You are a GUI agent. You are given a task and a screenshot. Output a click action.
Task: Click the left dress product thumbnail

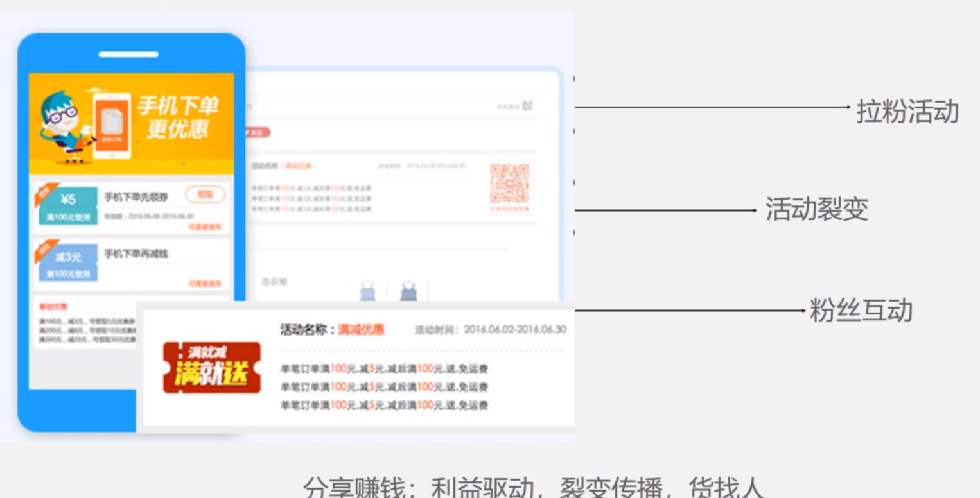(367, 291)
